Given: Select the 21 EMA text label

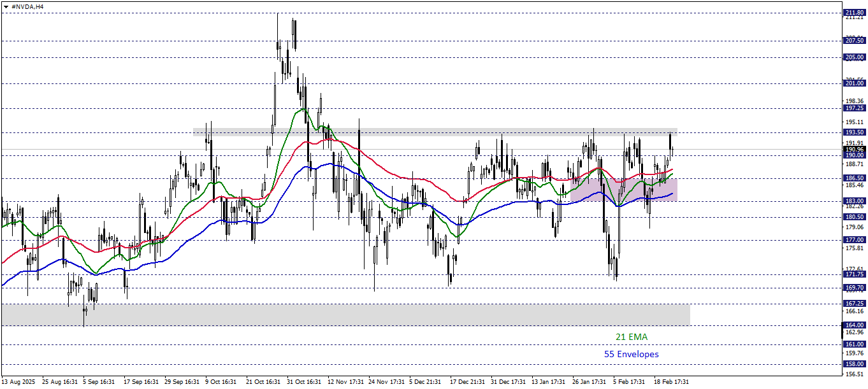Looking at the screenshot, I should coord(632,337).
